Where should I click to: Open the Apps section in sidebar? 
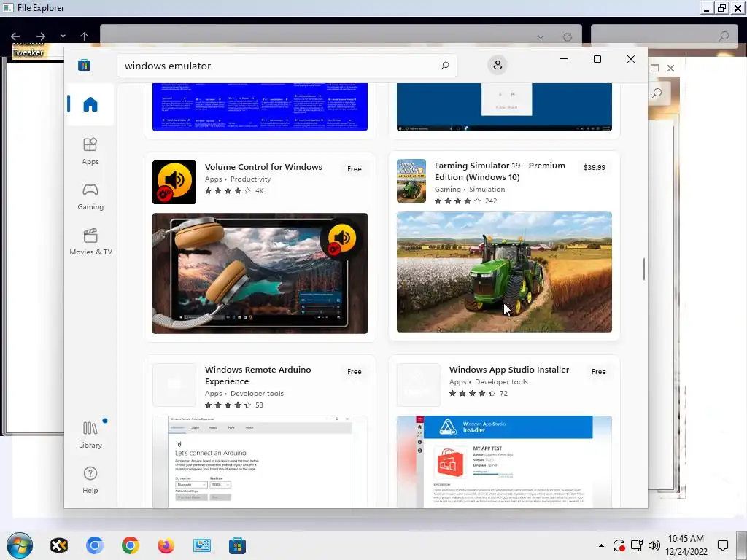pyautogui.click(x=90, y=151)
